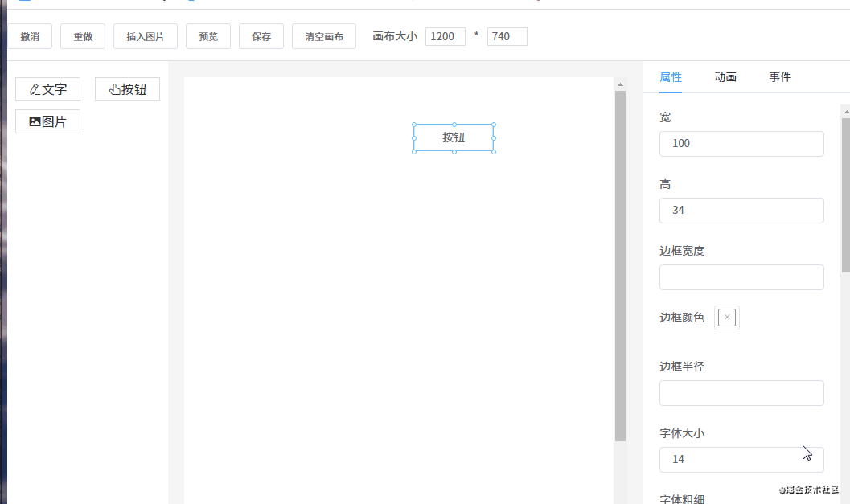Click properties panel scrollbar thumb

pyautogui.click(x=846, y=195)
